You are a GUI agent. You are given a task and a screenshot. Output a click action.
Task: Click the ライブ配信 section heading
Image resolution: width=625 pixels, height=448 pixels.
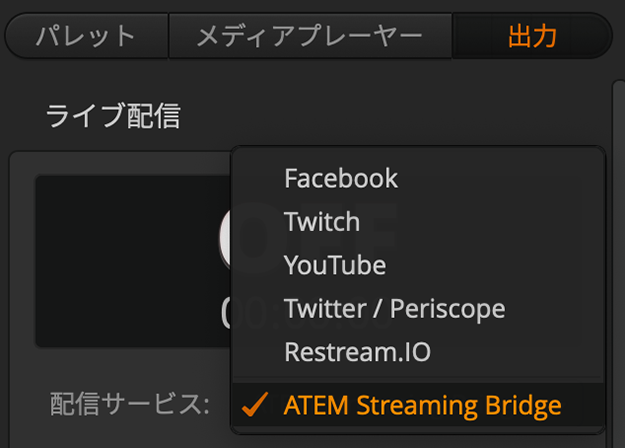(112, 116)
